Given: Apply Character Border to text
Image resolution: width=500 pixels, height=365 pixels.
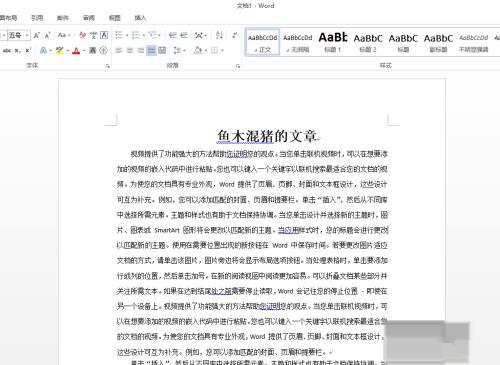Looking at the screenshot, I should 104,35.
